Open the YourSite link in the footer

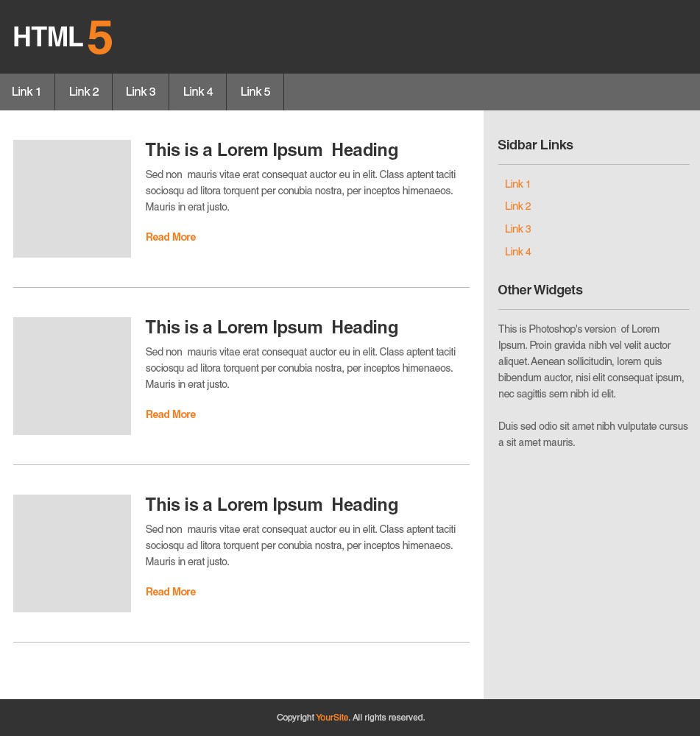coord(332,718)
